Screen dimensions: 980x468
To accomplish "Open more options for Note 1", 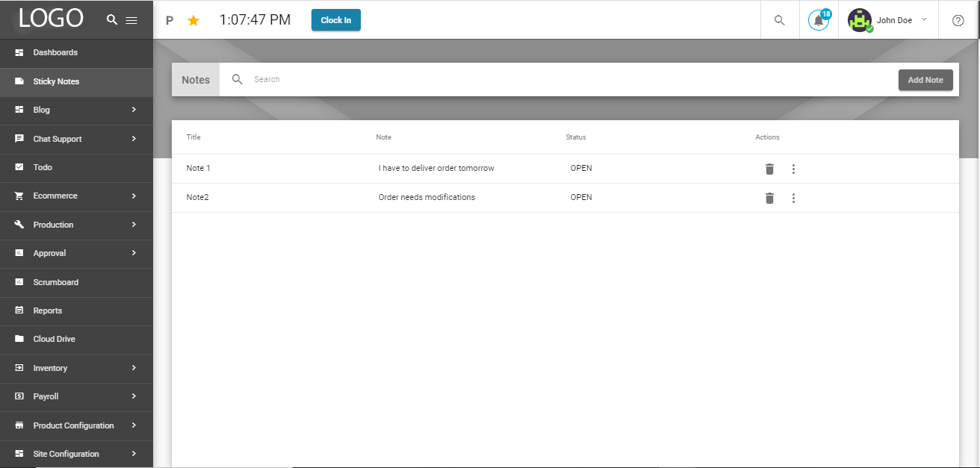I will tap(793, 169).
